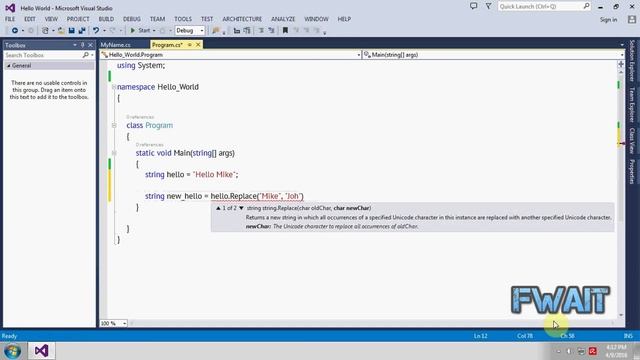Comment out the selected lines icon

point(261,31)
